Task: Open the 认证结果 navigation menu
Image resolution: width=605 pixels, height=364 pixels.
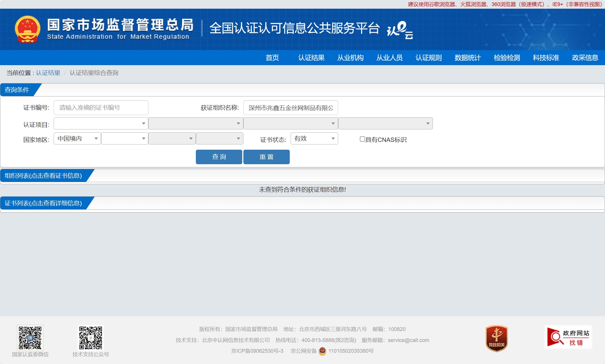Action: (311, 58)
